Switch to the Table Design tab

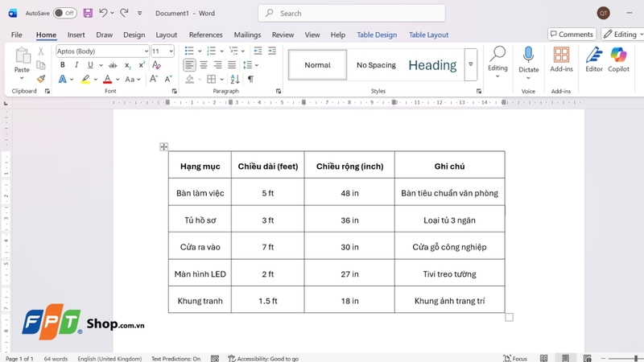point(377,35)
